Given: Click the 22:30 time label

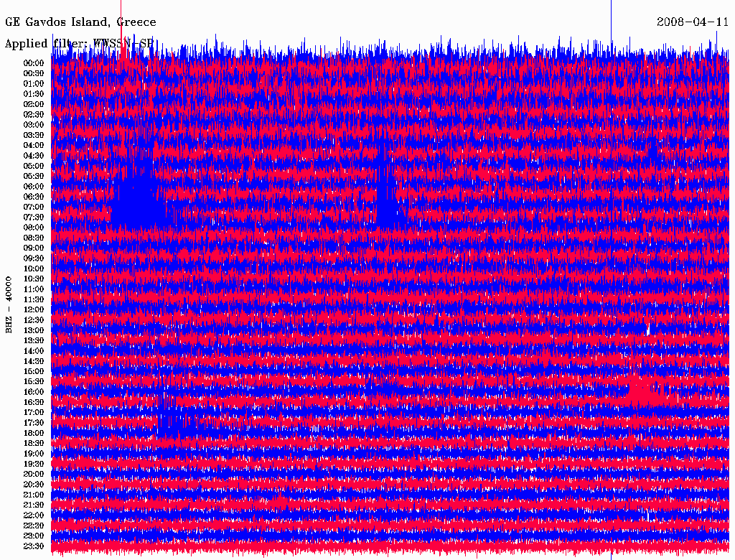Looking at the screenshot, I should click(34, 526).
